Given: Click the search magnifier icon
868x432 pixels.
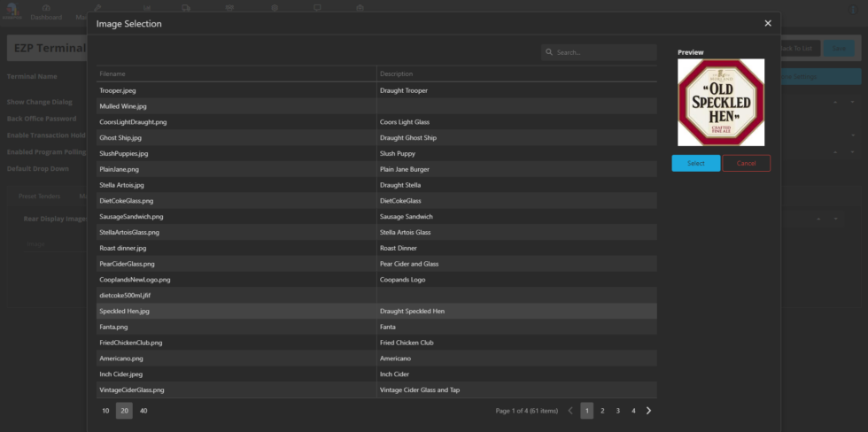Looking at the screenshot, I should (x=550, y=53).
